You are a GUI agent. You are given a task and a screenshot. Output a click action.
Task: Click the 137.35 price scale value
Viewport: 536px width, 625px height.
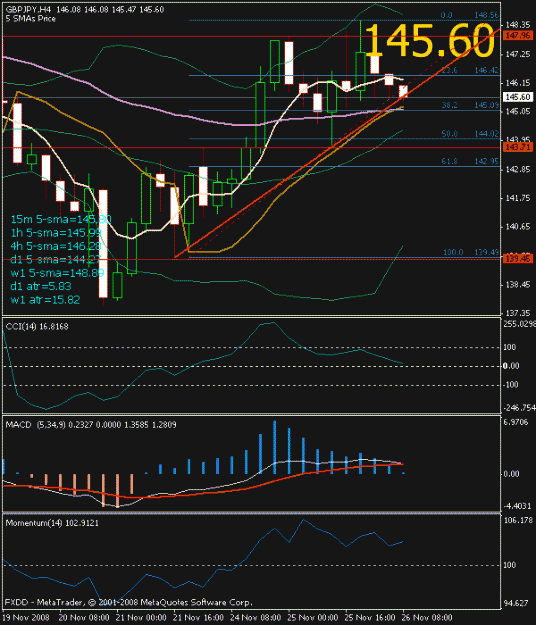tap(517, 313)
